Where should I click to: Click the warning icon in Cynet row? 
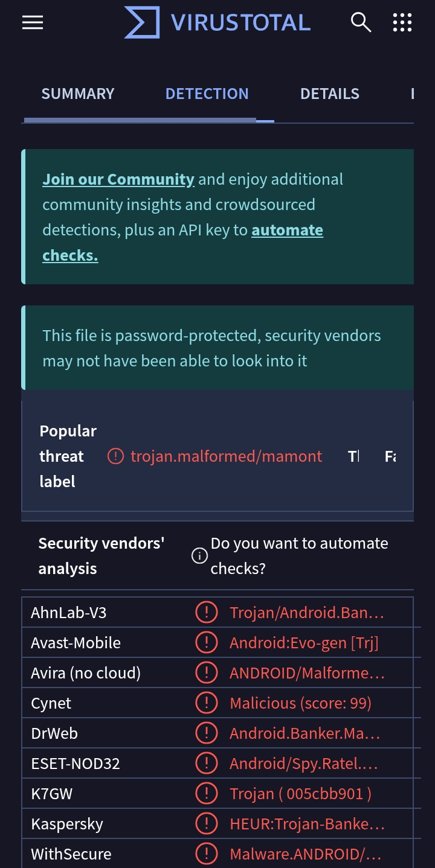point(207,703)
